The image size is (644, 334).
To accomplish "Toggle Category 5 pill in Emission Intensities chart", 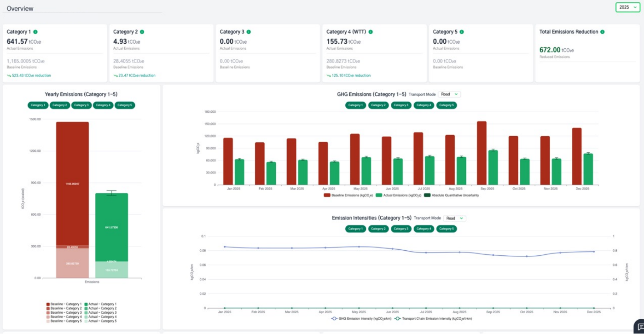I will tap(447, 229).
